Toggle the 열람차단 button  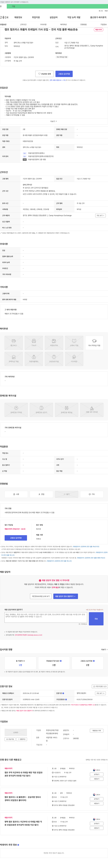coord(21,739)
